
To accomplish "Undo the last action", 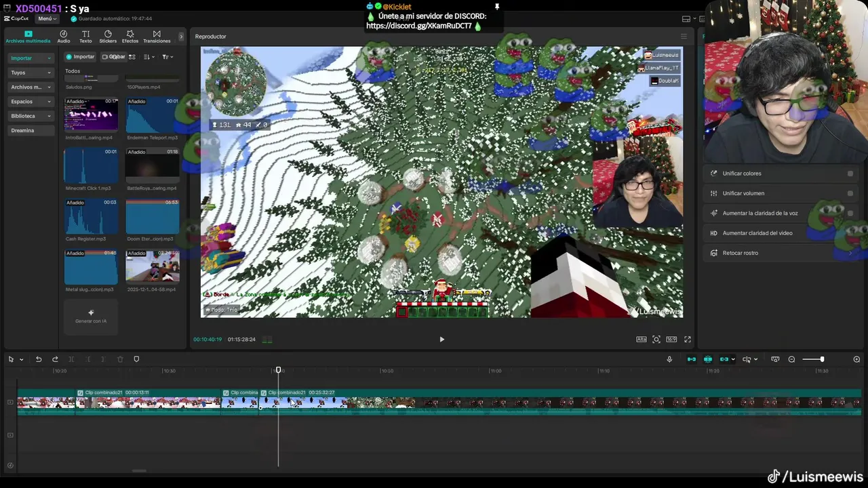I will point(39,359).
